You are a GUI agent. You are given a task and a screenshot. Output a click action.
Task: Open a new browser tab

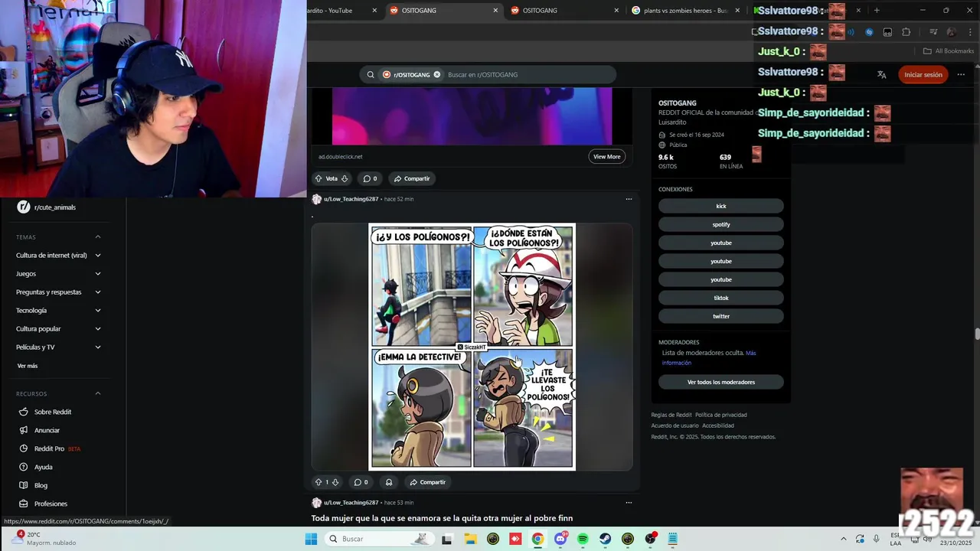coord(877,11)
